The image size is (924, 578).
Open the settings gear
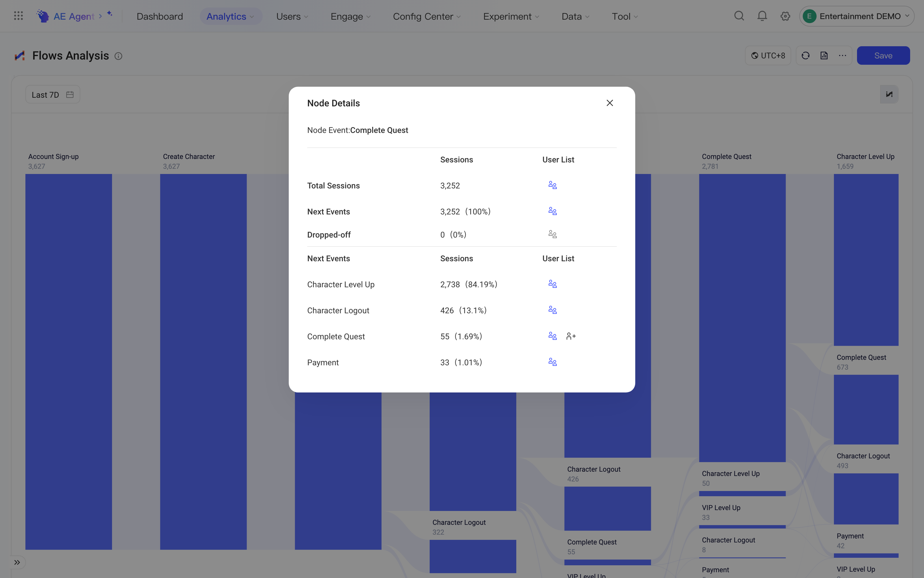click(x=785, y=16)
